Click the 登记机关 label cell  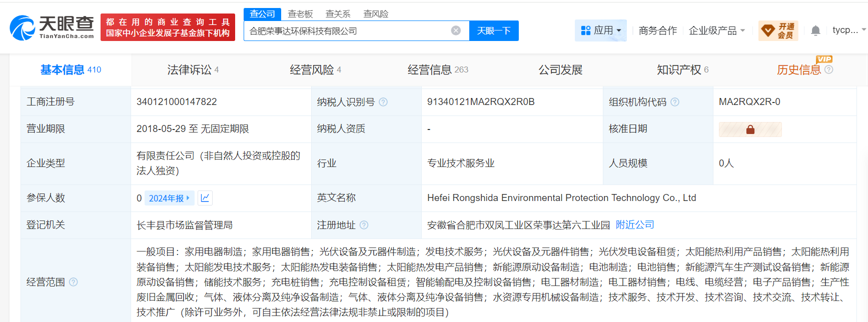point(76,225)
